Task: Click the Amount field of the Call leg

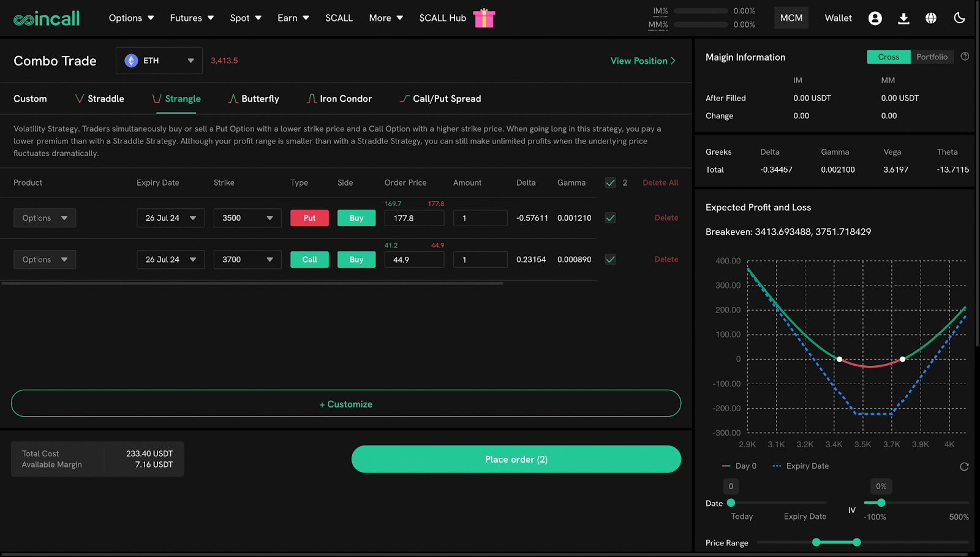Action: pyautogui.click(x=480, y=260)
